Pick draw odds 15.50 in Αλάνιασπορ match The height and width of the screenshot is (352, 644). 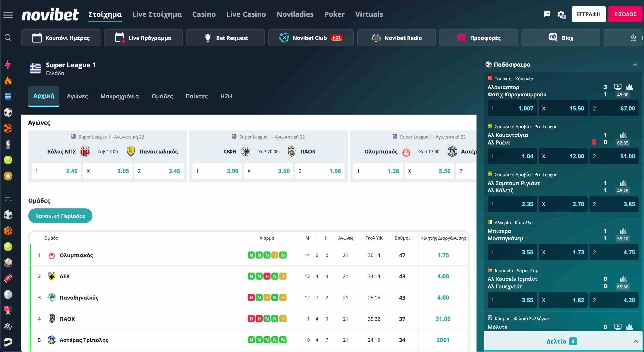pyautogui.click(x=563, y=108)
